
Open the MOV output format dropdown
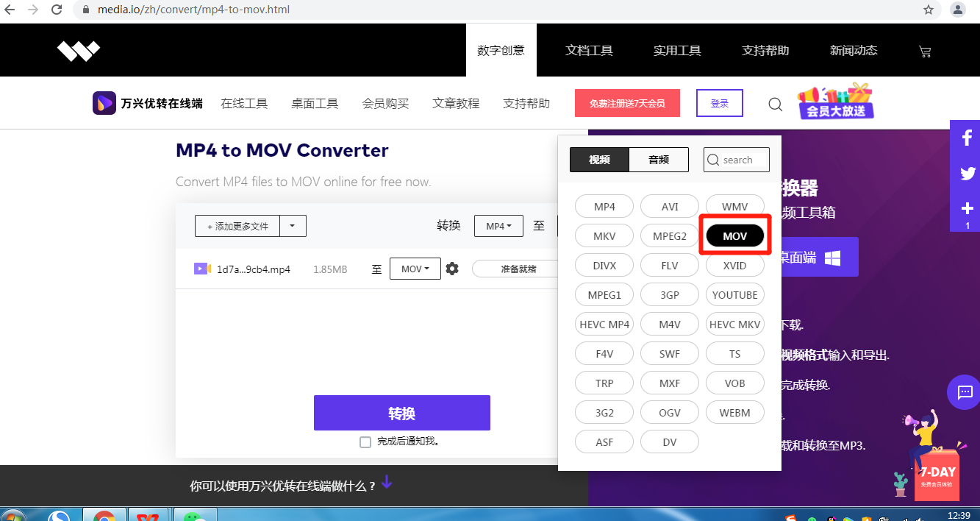tap(415, 269)
